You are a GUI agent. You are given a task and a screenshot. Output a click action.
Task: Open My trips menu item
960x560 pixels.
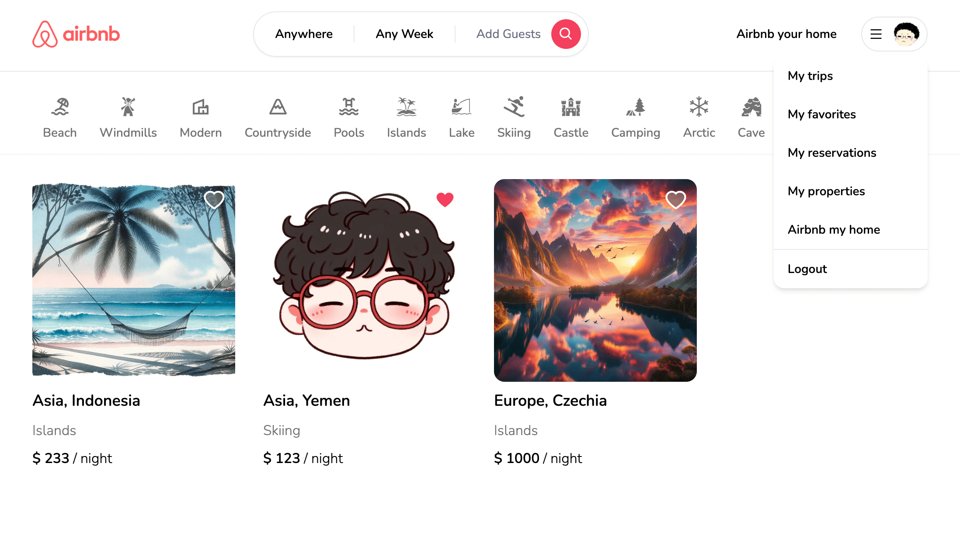pos(810,75)
